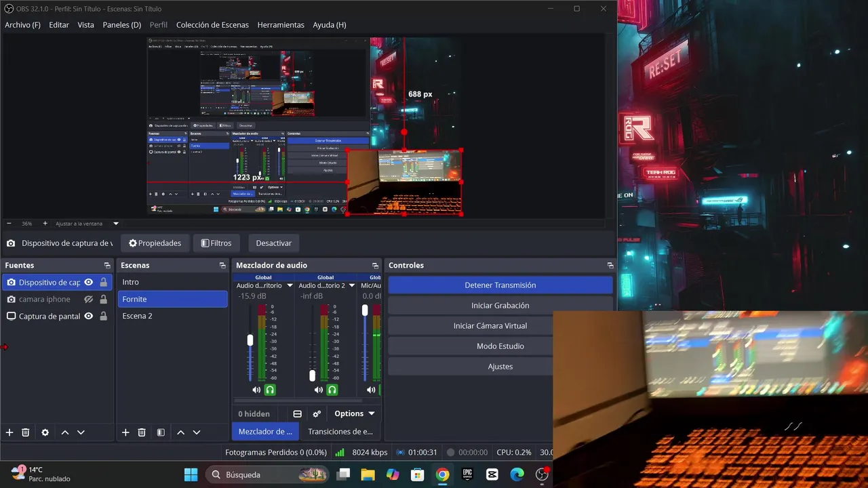Viewport: 868px width, 488px height.
Task: Toggle monitoring headphones for Audio d...ritorio
Action: 270,390
